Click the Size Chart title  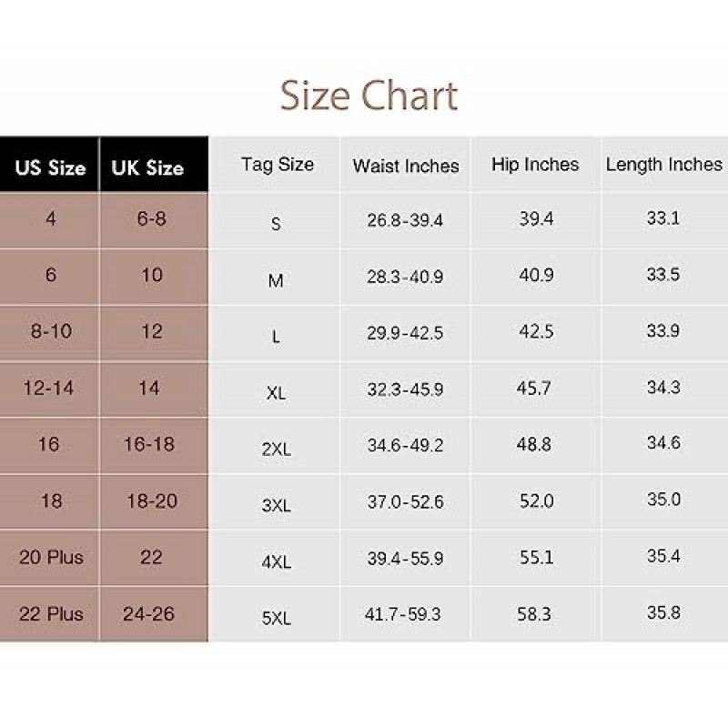(x=369, y=96)
